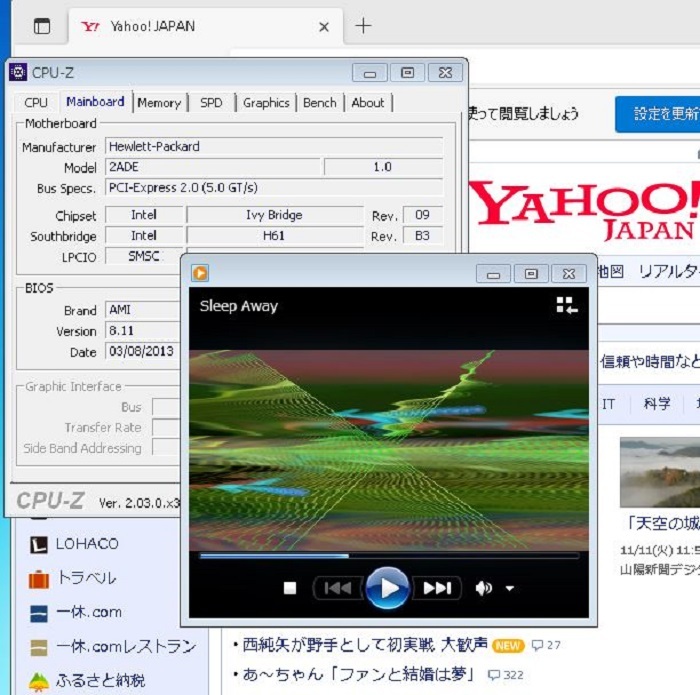Screen dimensions: 700x695
Task: Close the Yahoo! JAPAN browser tab
Action: [324, 27]
